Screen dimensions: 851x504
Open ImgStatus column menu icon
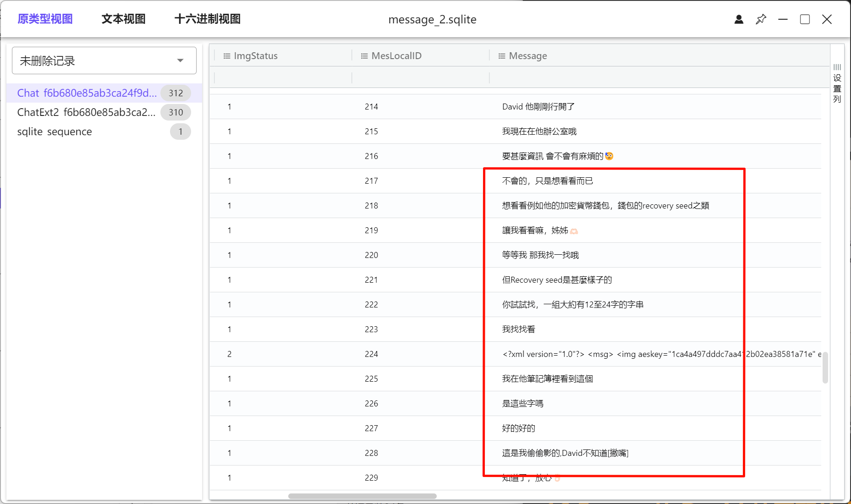(226, 56)
